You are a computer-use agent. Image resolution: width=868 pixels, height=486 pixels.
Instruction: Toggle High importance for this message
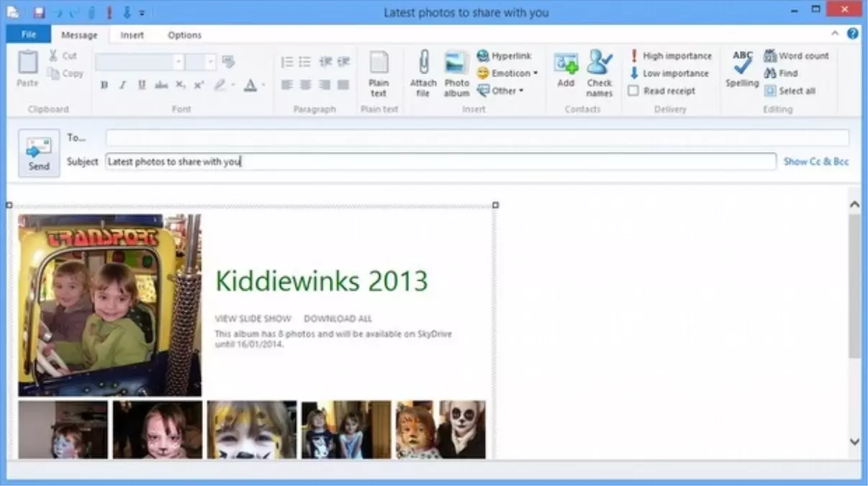[x=672, y=55]
